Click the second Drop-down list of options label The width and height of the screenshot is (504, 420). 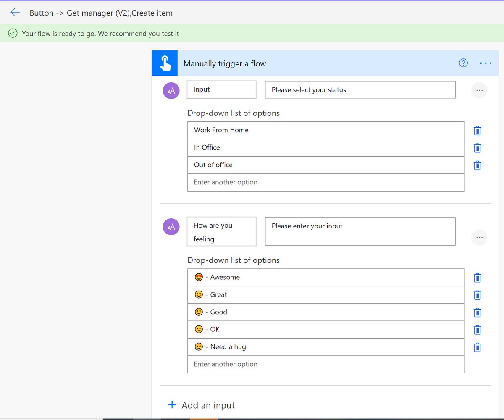coord(234,260)
